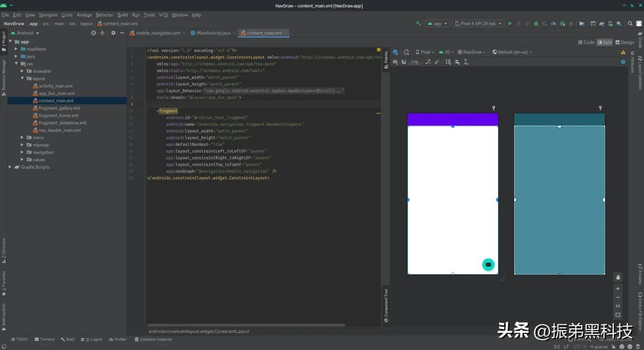Viewport: 644px width, 350px height.
Task: Open the Database Inspector tool window
Action: (x=153, y=339)
